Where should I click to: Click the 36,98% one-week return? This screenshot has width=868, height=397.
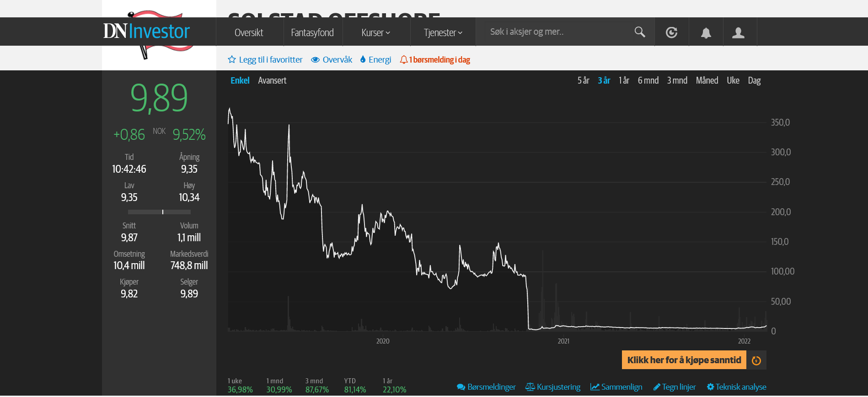click(x=240, y=390)
